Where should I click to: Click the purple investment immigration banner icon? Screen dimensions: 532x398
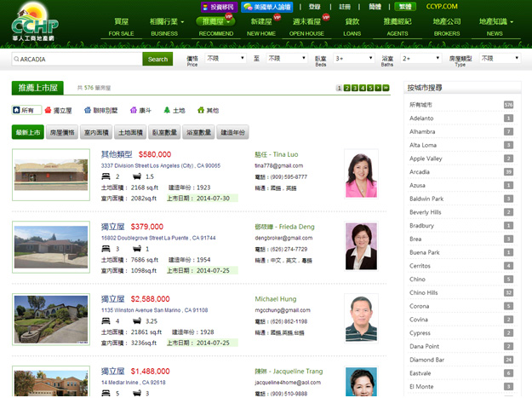(219, 7)
